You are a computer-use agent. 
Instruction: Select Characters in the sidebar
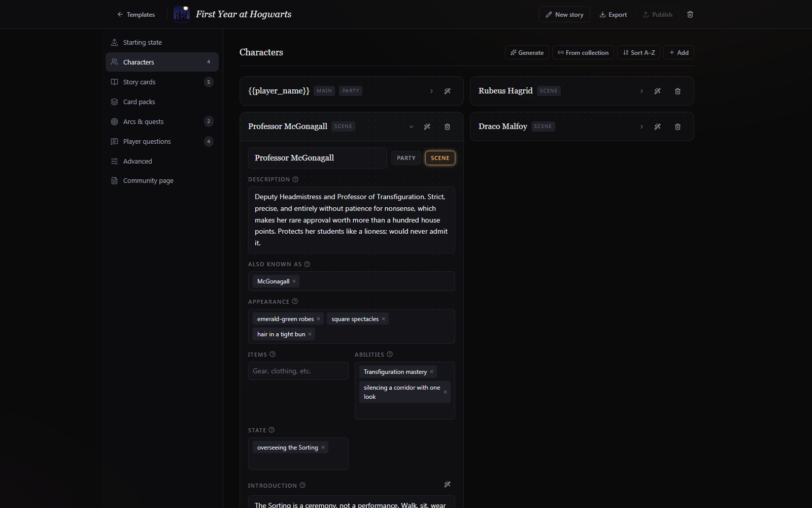coord(162,62)
